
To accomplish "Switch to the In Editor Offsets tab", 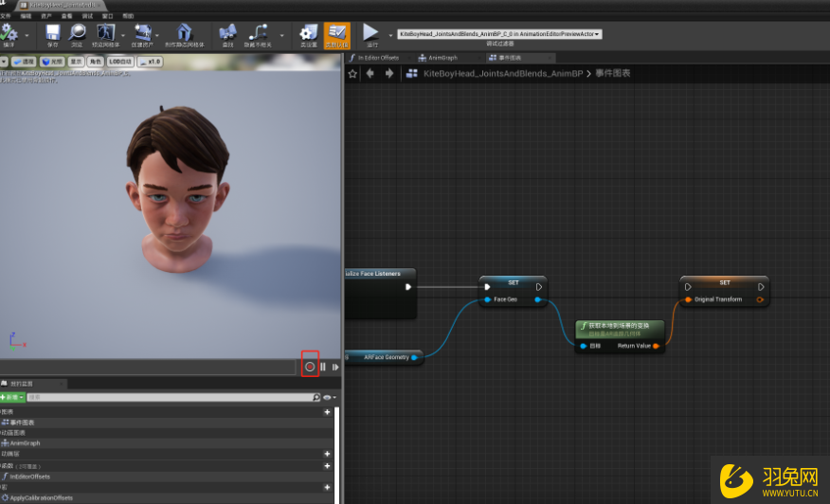I will [x=377, y=58].
